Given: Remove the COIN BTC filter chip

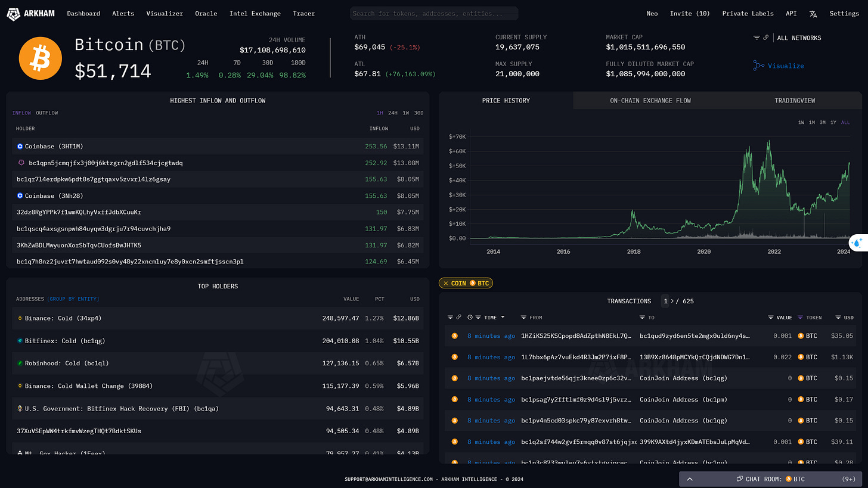Looking at the screenshot, I should point(446,283).
